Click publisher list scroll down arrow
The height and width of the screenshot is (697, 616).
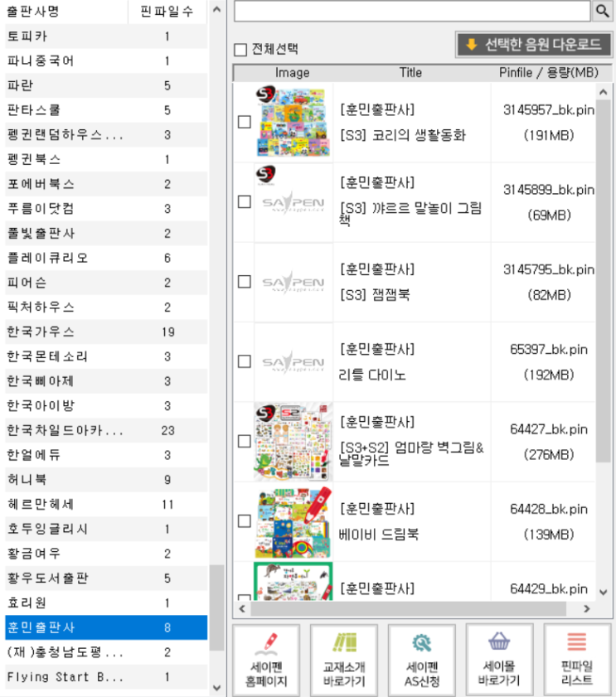216,688
